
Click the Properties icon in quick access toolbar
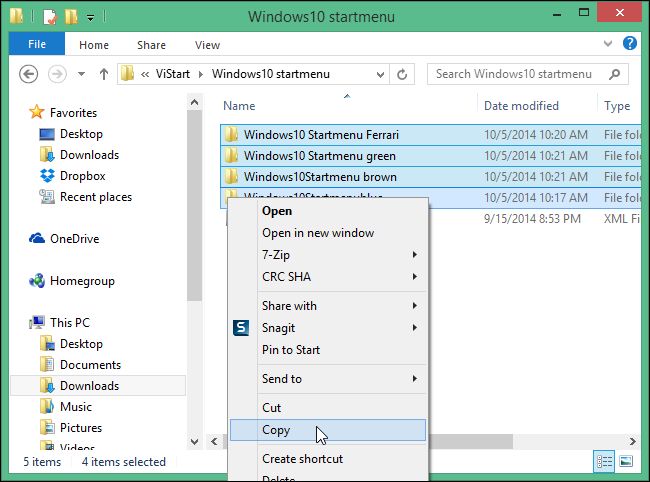pos(50,17)
